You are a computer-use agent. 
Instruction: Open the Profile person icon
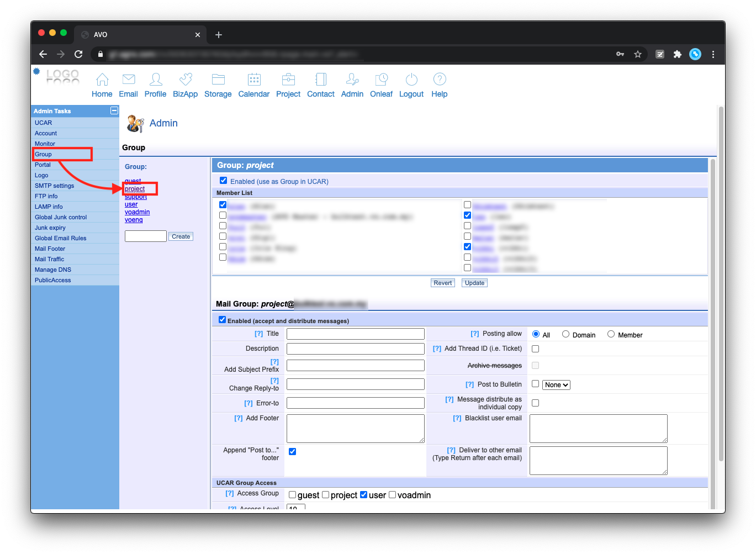tap(156, 80)
